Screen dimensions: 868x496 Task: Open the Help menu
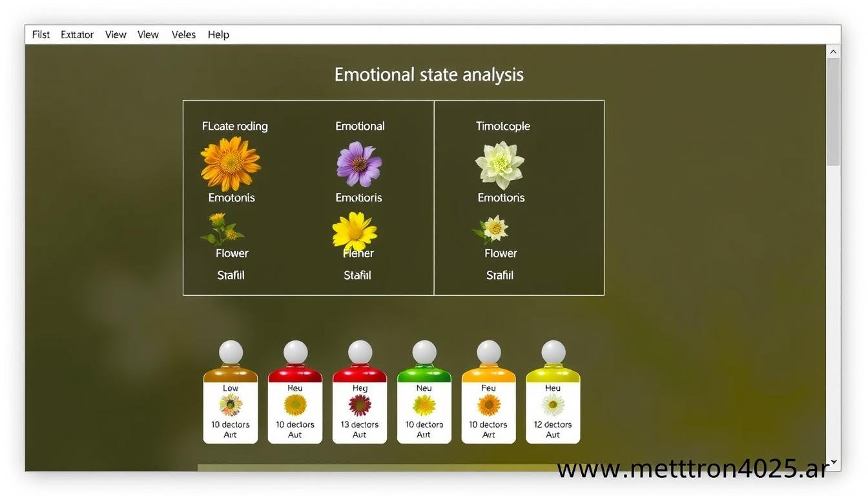pyautogui.click(x=218, y=35)
